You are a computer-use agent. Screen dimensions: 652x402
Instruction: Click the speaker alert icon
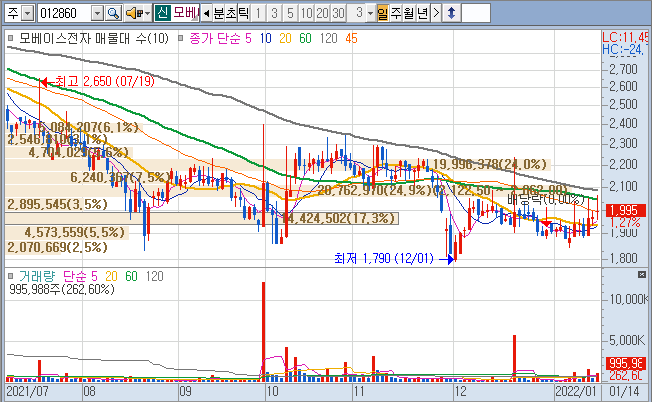(x=134, y=13)
